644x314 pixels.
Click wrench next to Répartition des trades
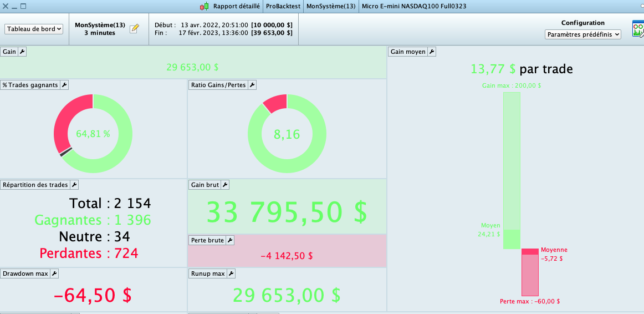74,185
